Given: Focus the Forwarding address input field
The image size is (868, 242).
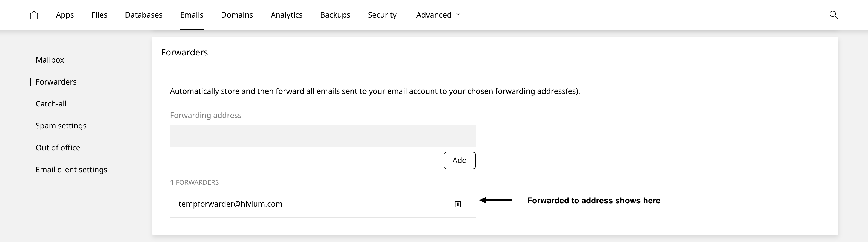Looking at the screenshot, I should 322,136.
